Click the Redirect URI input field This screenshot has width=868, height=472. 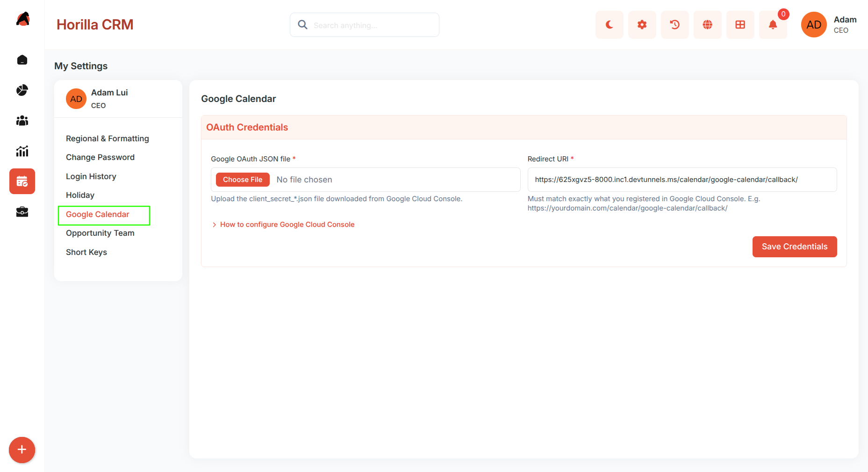[x=682, y=180]
